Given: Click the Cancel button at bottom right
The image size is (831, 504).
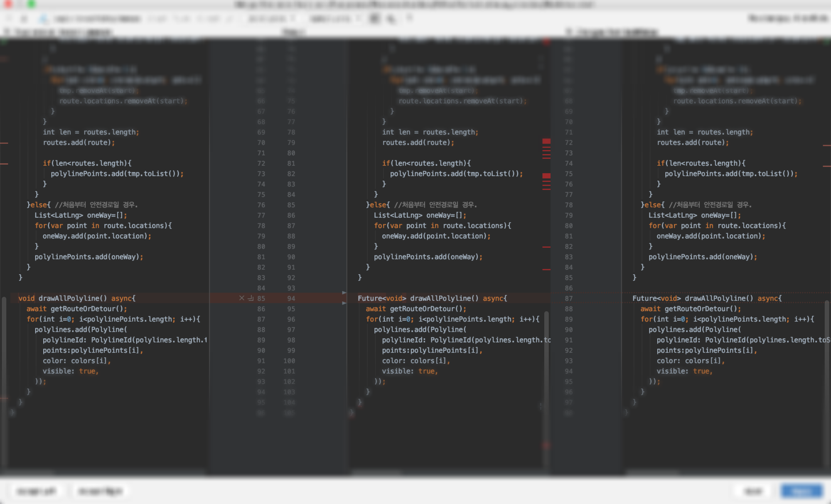Looking at the screenshot, I should click(753, 491).
